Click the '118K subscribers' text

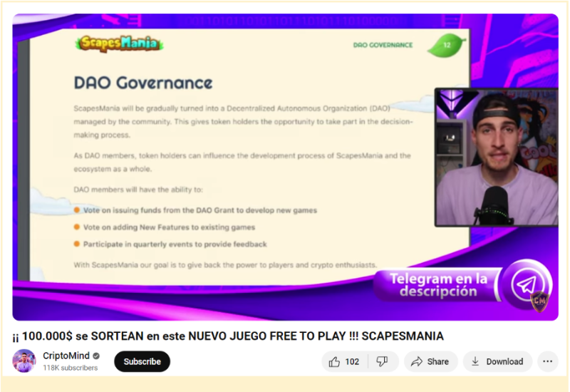[70, 368]
